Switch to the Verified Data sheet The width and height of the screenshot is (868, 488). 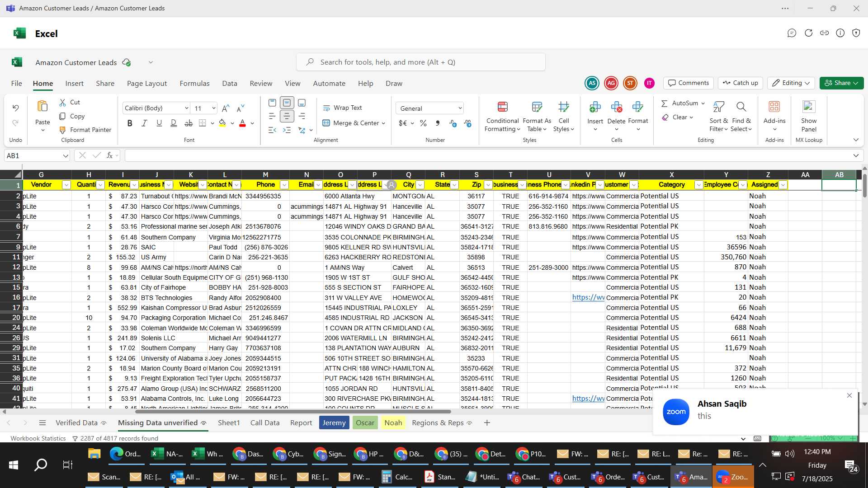pyautogui.click(x=76, y=423)
